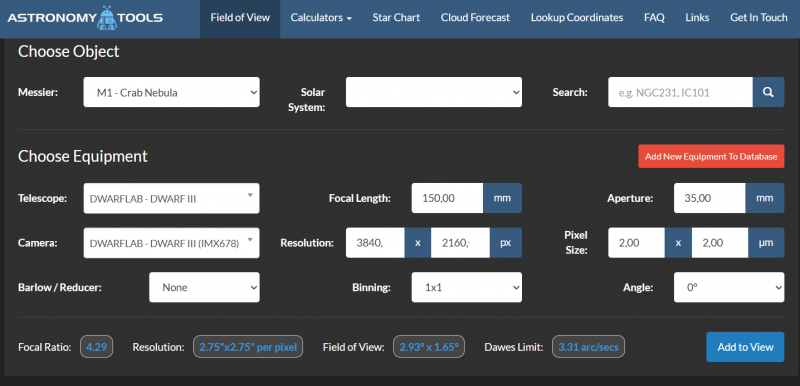Click the Aperture input field
This screenshot has width=800, height=386.
(x=710, y=198)
